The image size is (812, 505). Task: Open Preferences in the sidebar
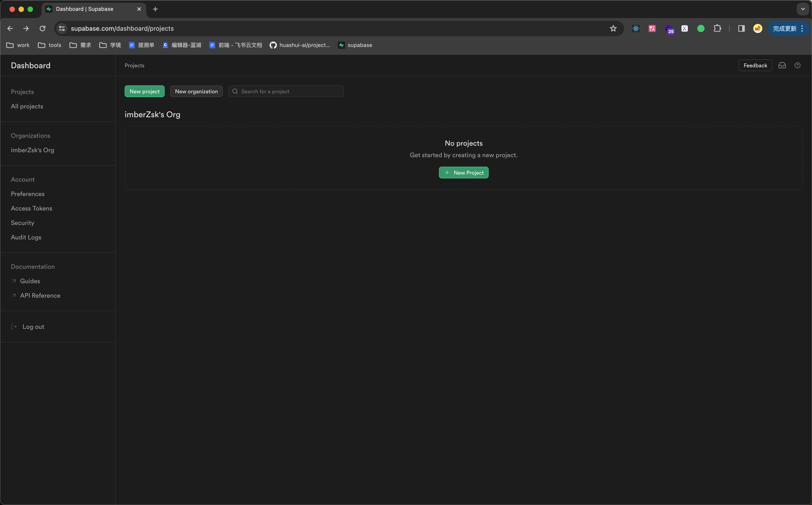point(28,194)
